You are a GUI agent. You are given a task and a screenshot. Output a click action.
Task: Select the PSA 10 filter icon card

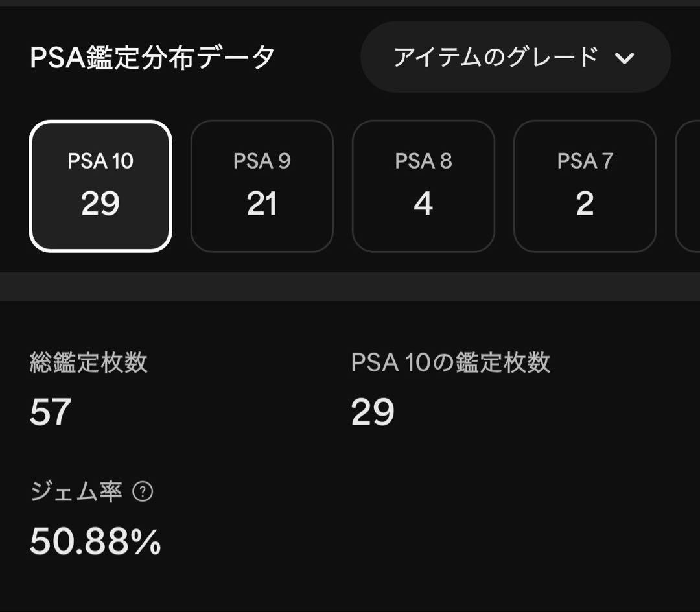(100, 184)
